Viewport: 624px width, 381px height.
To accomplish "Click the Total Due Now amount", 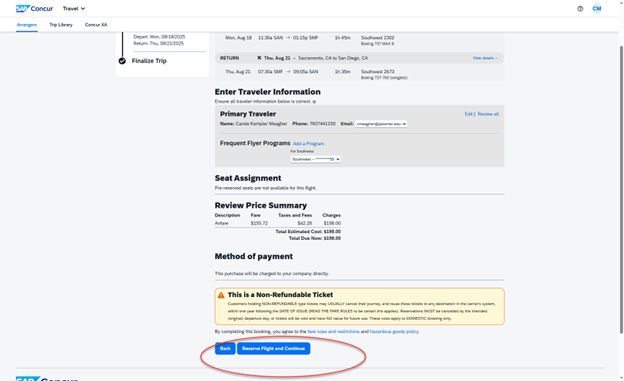I will coord(332,238).
